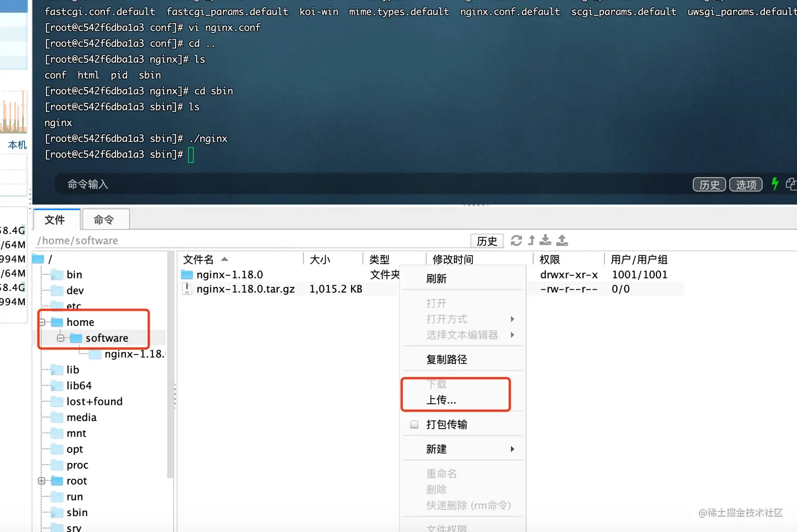Open the 新建 submenu arrow
Image resolution: width=797 pixels, height=532 pixels.
click(512, 449)
